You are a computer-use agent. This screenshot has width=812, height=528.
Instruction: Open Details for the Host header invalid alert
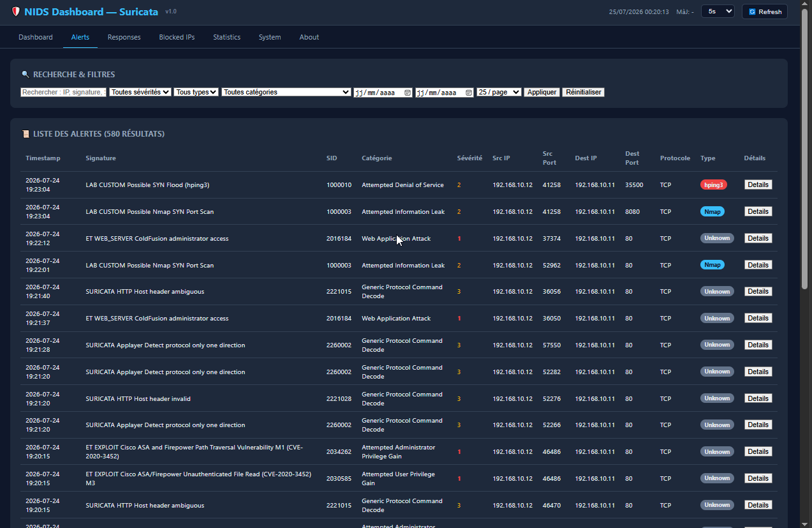[x=758, y=398]
